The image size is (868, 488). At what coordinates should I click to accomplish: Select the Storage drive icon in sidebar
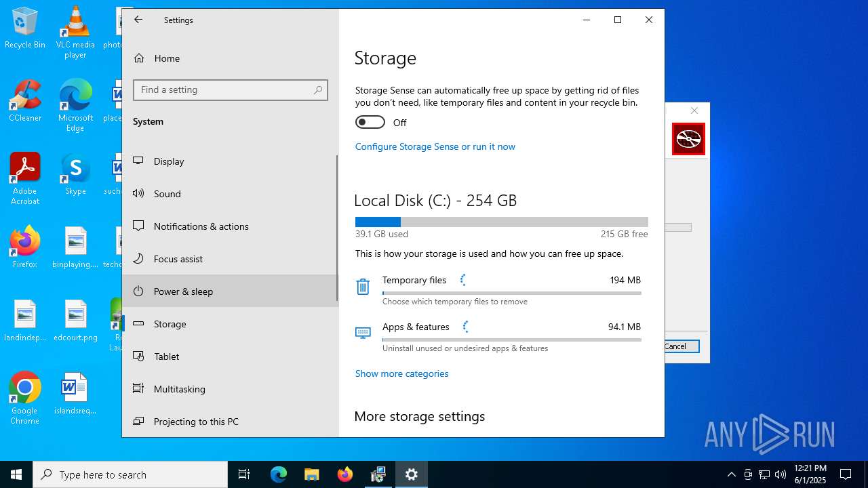point(138,323)
